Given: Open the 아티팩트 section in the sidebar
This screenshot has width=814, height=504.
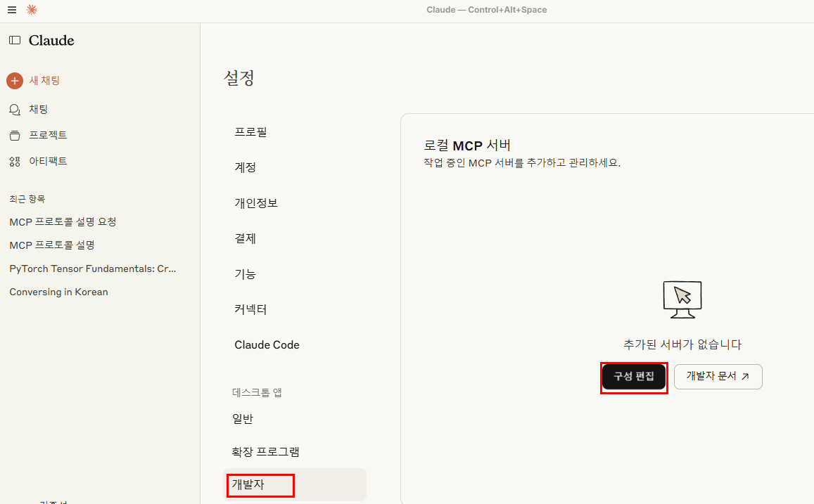Looking at the screenshot, I should pyautogui.click(x=48, y=161).
